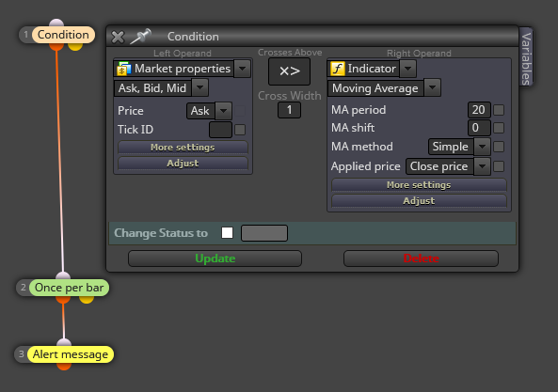Select the Condition block node

(63, 35)
